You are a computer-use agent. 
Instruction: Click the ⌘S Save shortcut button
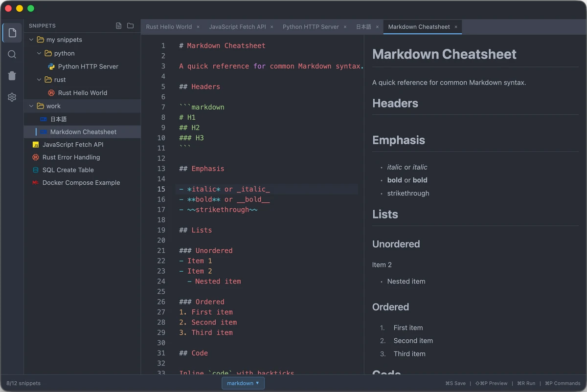pyautogui.click(x=455, y=384)
